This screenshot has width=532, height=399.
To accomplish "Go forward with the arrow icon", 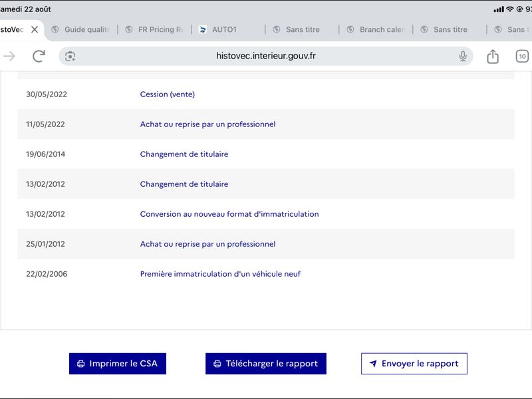I will (9, 56).
